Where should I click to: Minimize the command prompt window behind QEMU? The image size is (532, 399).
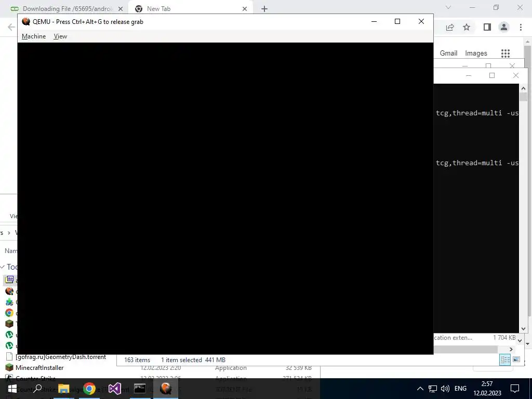pyautogui.click(x=469, y=75)
